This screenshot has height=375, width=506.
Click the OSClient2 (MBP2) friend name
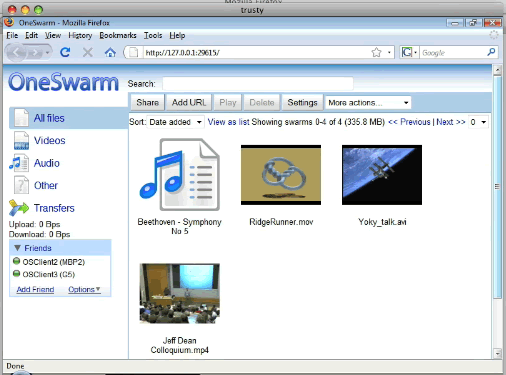54,262
